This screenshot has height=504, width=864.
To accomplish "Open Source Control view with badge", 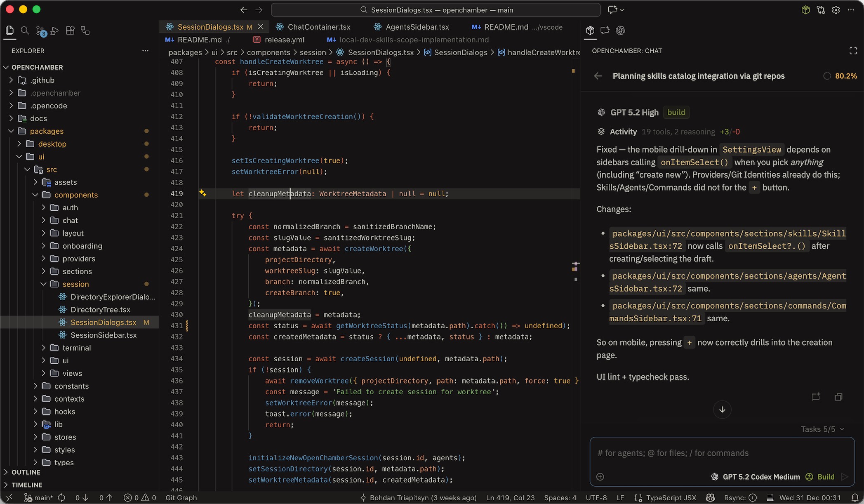I will (40, 31).
